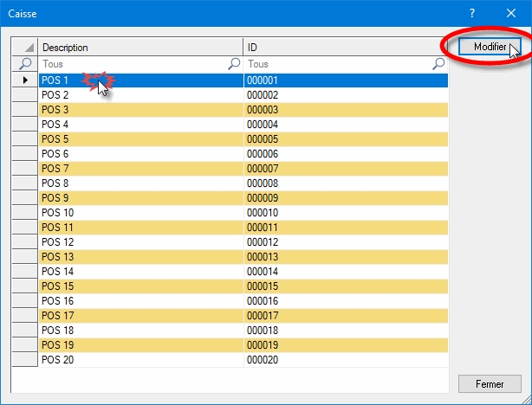
Task: Open the help question mark in title bar
Action: (472, 14)
